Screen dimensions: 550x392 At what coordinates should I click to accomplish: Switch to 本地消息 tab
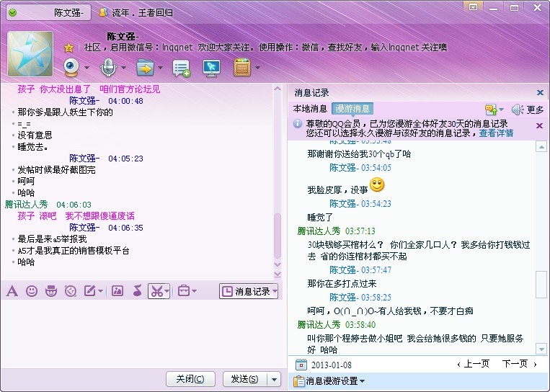[310, 109]
